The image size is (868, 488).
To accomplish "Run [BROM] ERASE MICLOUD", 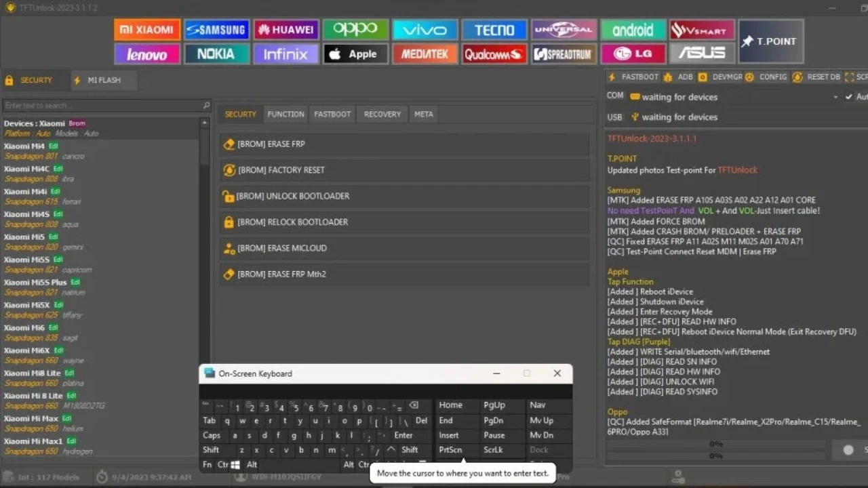I will [x=404, y=248].
